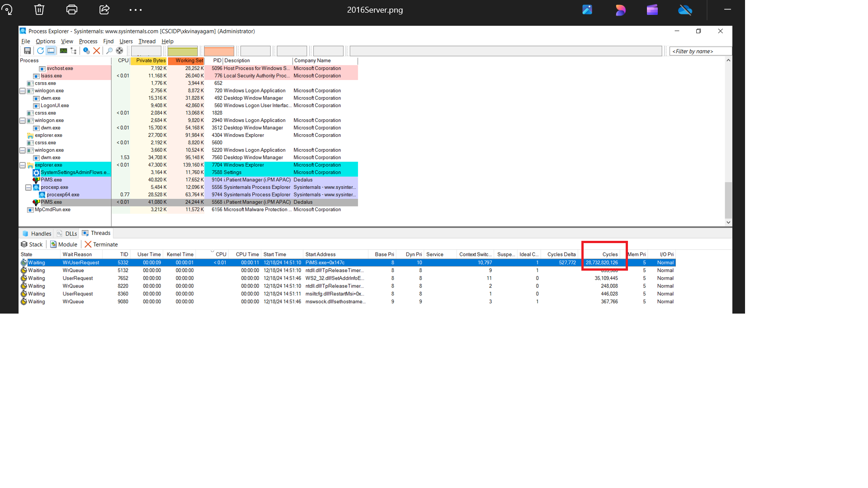
Task: Click the Terminate thread button
Action: 101,244
